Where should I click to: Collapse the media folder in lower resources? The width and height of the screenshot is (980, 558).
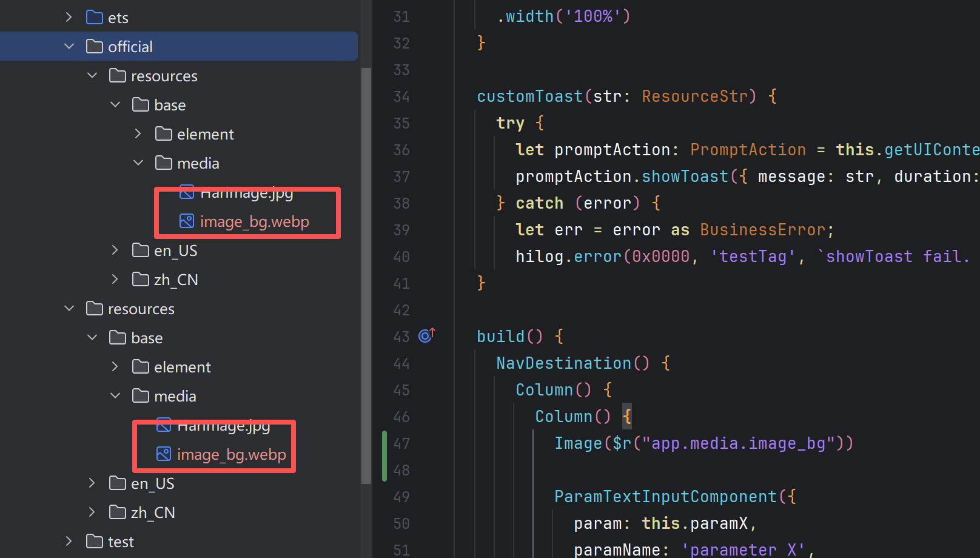pyautogui.click(x=115, y=396)
